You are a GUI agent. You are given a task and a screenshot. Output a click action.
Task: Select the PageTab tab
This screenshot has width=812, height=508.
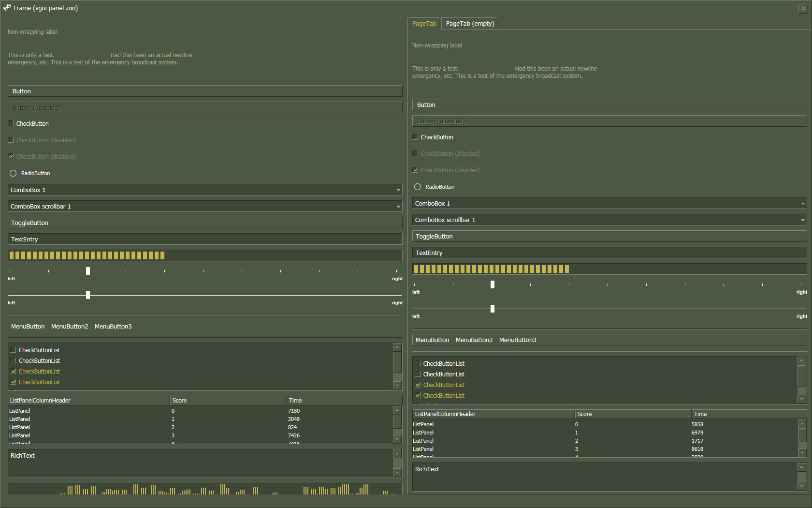pos(424,23)
